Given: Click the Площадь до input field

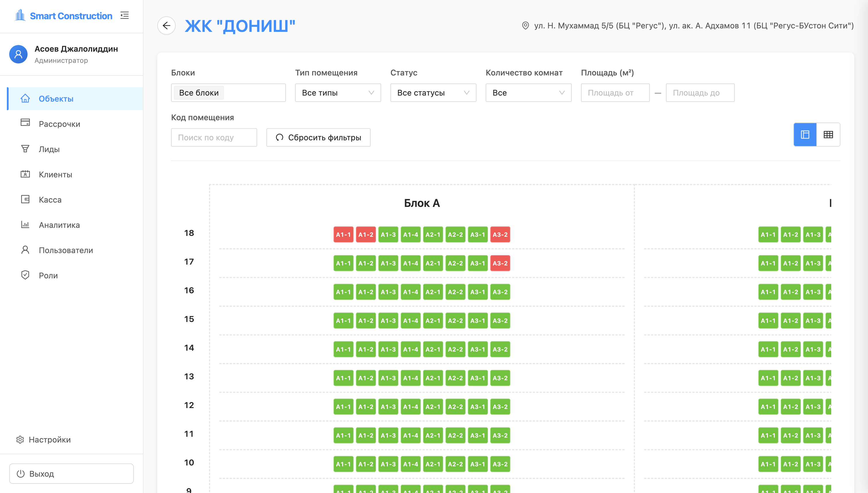Looking at the screenshot, I should point(700,92).
